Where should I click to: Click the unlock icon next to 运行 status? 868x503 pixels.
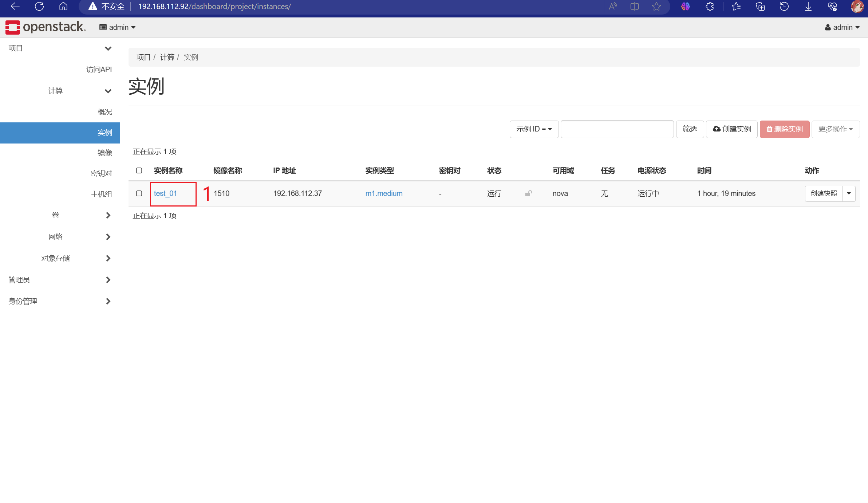(528, 193)
